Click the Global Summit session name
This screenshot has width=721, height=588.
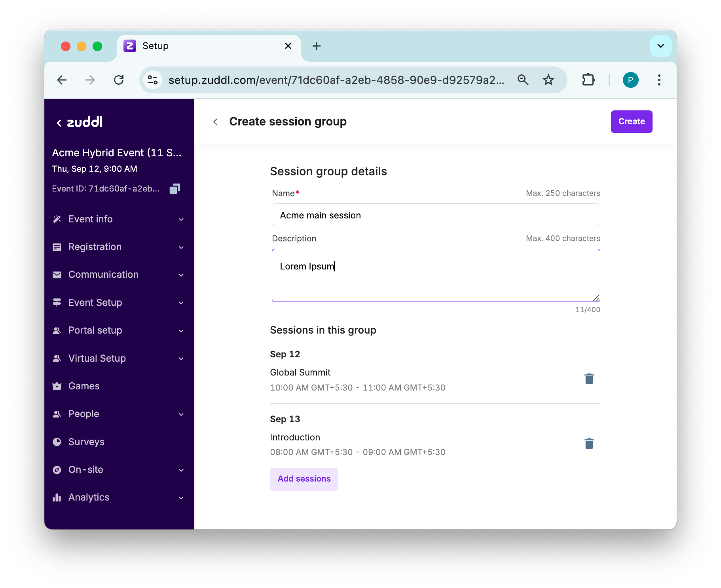300,372
